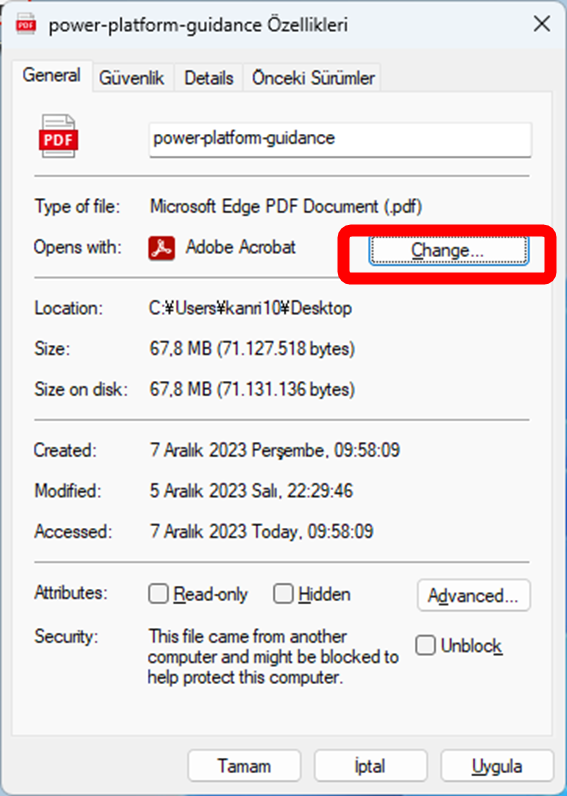Open the Details tab
567x796 pixels.
click(x=209, y=78)
